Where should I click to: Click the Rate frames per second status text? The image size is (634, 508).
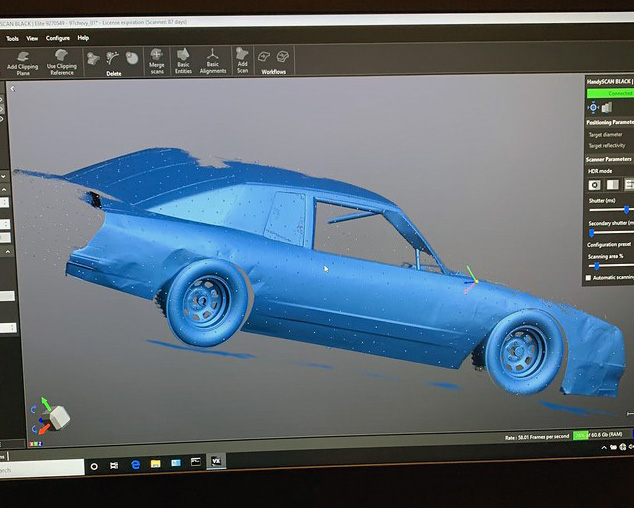pyautogui.click(x=537, y=437)
